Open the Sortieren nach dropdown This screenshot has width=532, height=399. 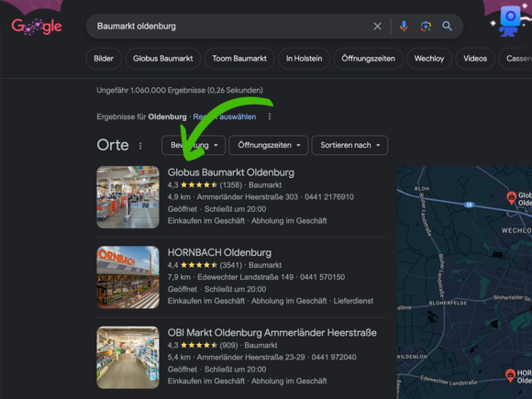[349, 145]
